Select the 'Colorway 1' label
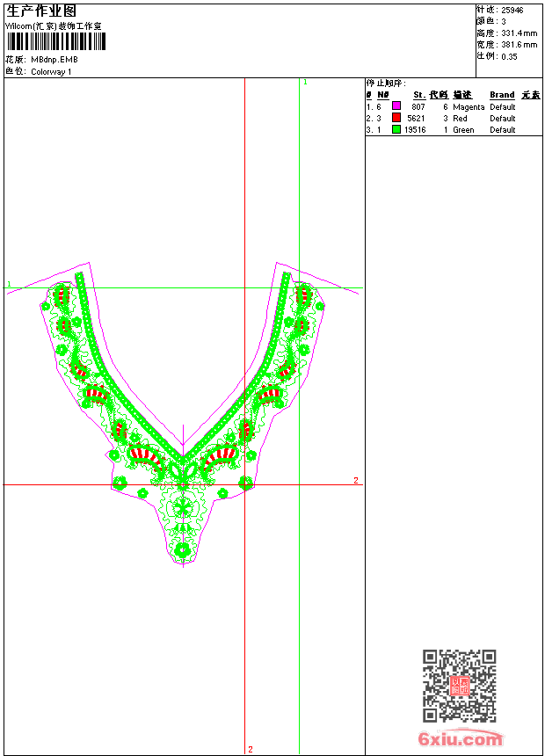 coord(51,71)
